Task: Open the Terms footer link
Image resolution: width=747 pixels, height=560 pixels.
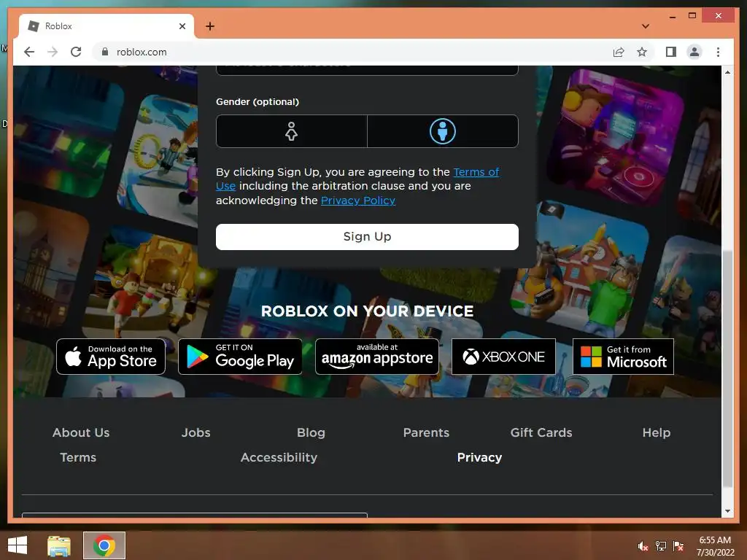Action: coord(78,457)
